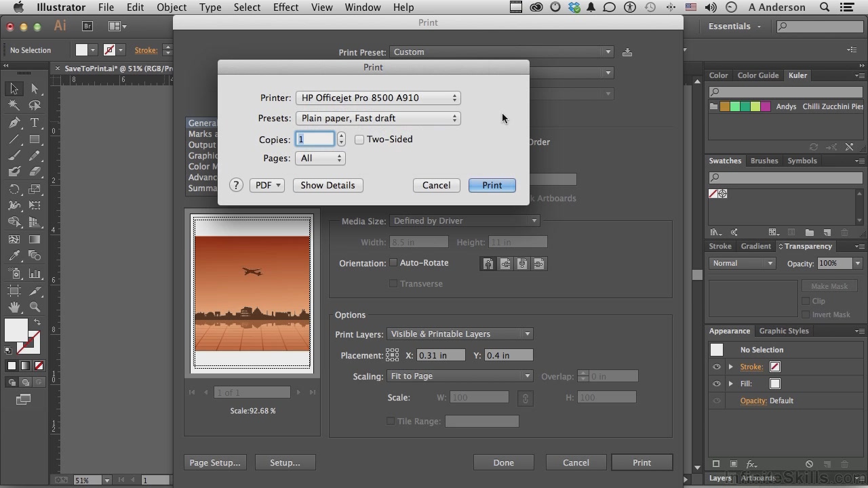
Task: Select the Blob Brush tool
Action: tap(14, 172)
